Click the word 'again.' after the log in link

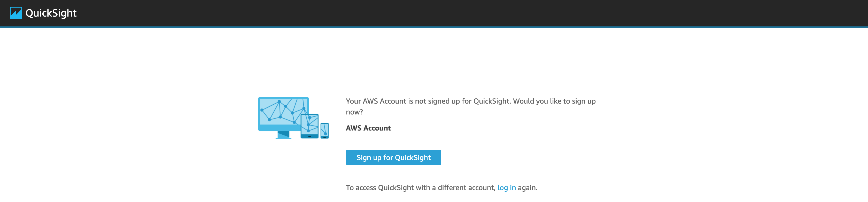(528, 187)
